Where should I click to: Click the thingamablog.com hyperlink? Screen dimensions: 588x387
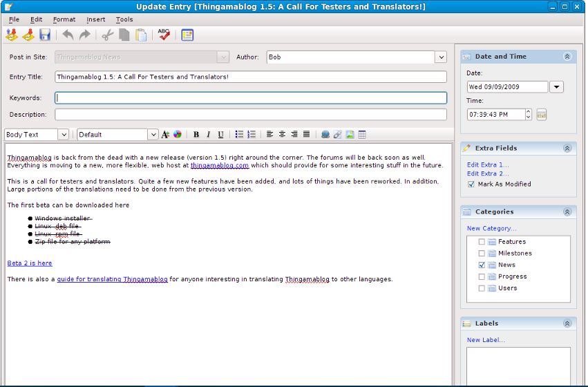point(219,165)
